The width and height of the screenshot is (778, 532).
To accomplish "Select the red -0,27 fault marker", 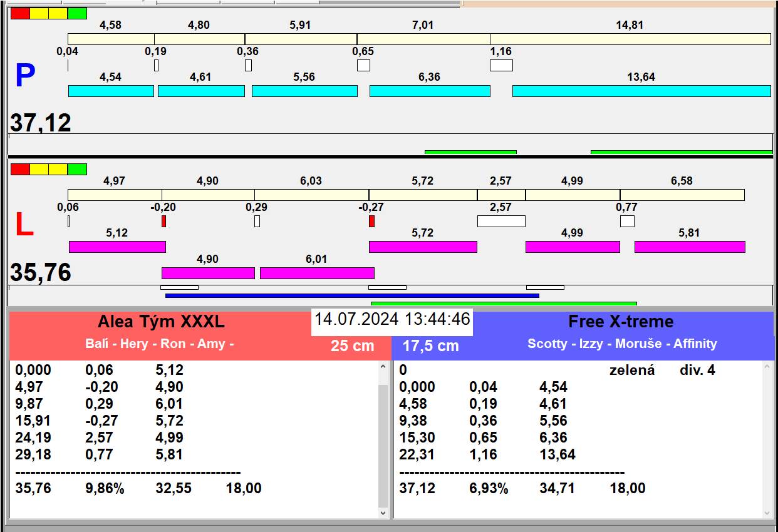I will coord(371,221).
